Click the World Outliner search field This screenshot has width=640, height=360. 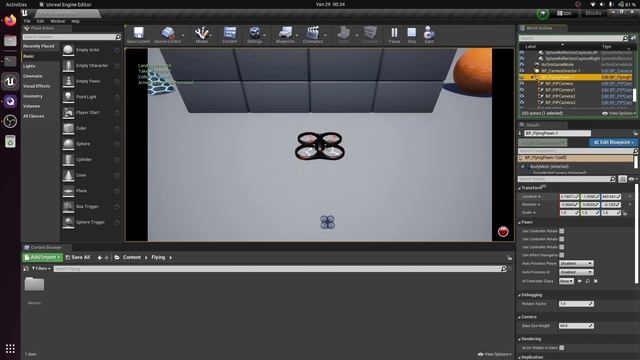(573, 38)
